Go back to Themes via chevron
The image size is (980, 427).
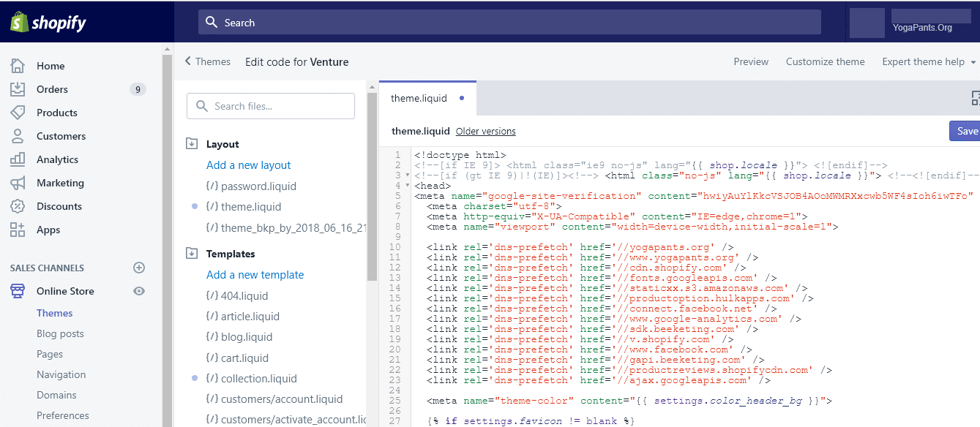(x=188, y=61)
